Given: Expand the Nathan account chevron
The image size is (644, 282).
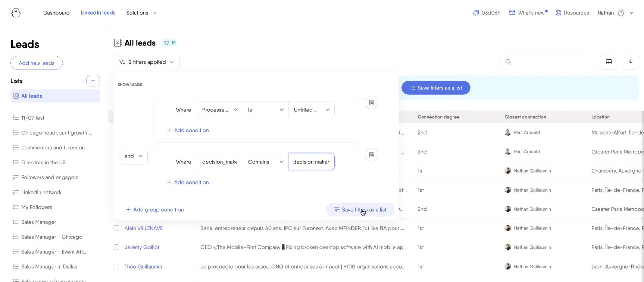Looking at the screenshot, I should pyautogui.click(x=631, y=13).
